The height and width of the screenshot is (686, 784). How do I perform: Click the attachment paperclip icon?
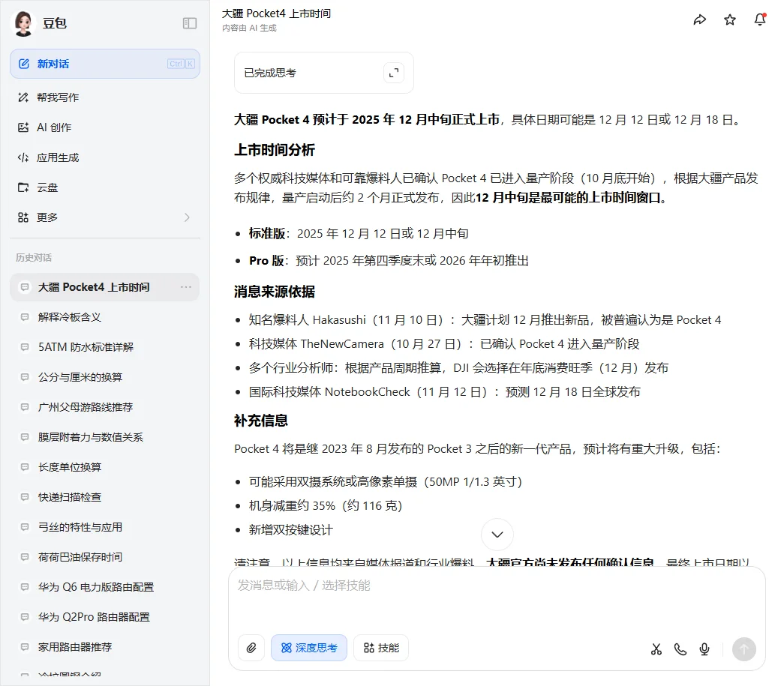[x=251, y=649]
